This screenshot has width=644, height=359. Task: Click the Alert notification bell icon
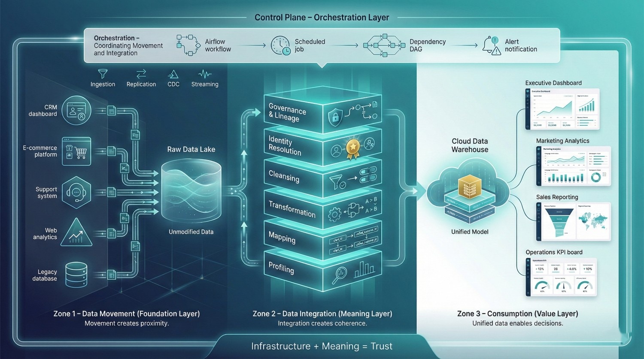tap(492, 45)
